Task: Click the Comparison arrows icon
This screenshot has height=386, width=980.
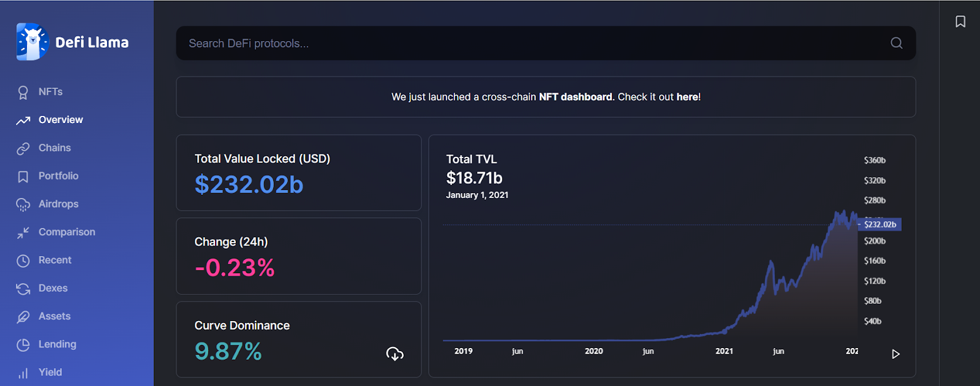Action: pyautogui.click(x=23, y=233)
